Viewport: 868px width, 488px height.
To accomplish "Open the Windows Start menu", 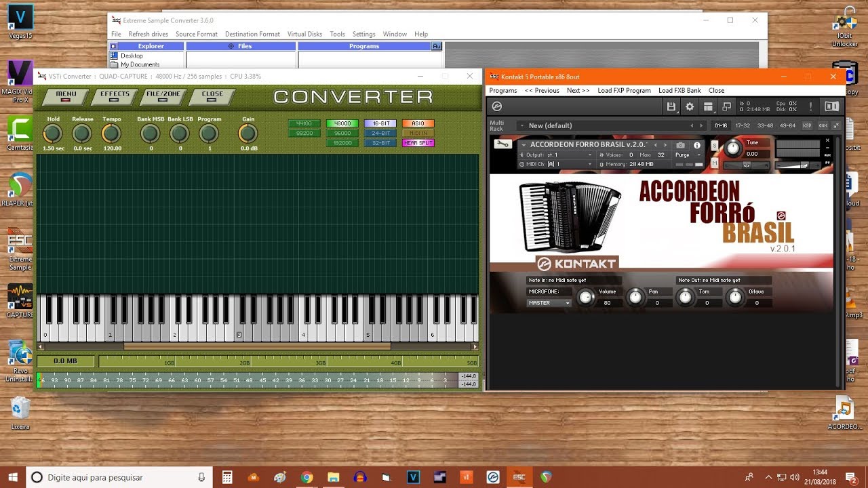I will pyautogui.click(x=13, y=477).
